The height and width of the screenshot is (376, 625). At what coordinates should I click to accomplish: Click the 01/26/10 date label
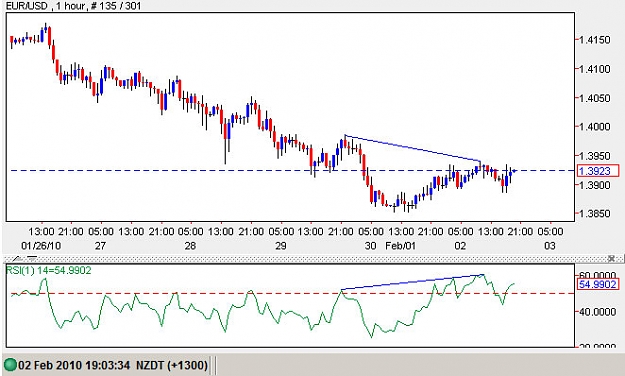pos(41,246)
